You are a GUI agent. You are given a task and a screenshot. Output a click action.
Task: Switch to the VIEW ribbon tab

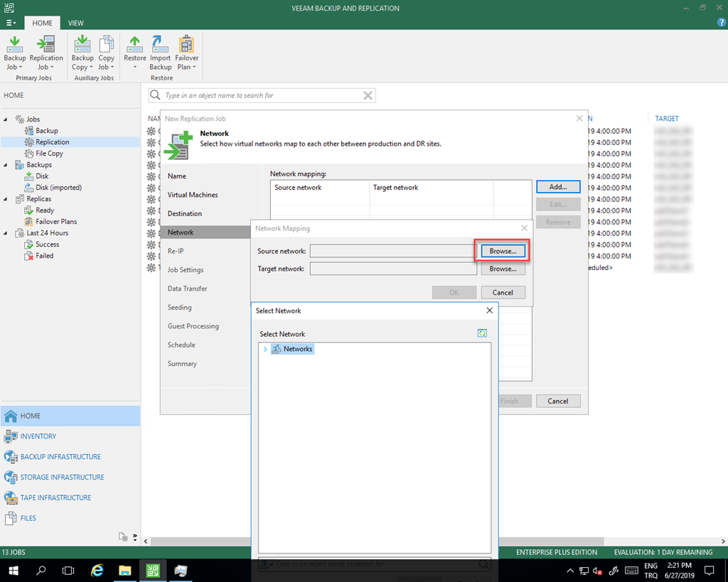tap(75, 23)
